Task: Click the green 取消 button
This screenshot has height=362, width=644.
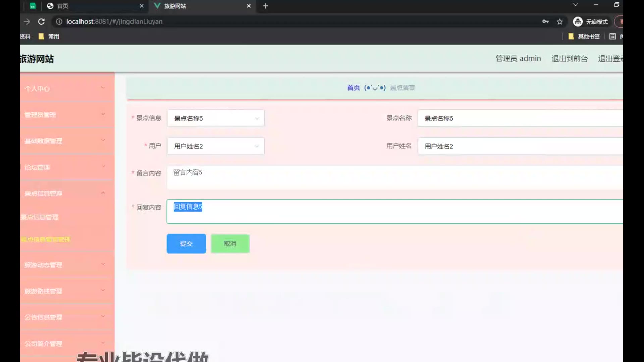Action: click(230, 244)
